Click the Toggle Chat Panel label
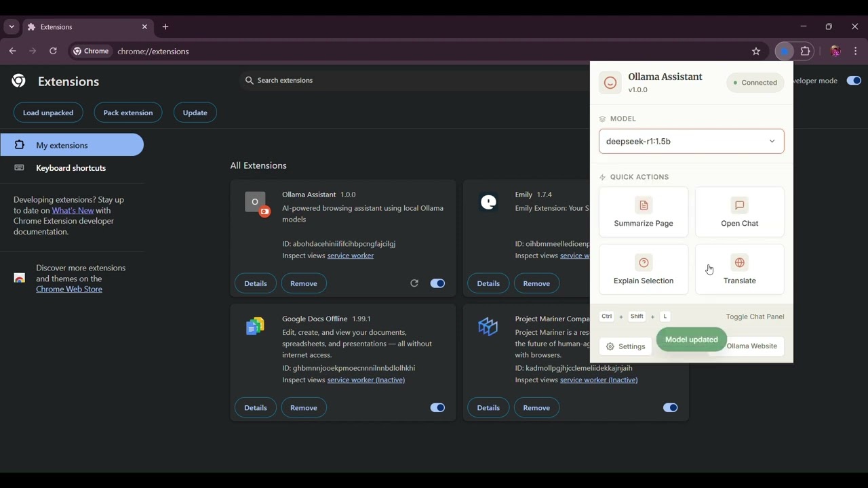 tap(755, 317)
